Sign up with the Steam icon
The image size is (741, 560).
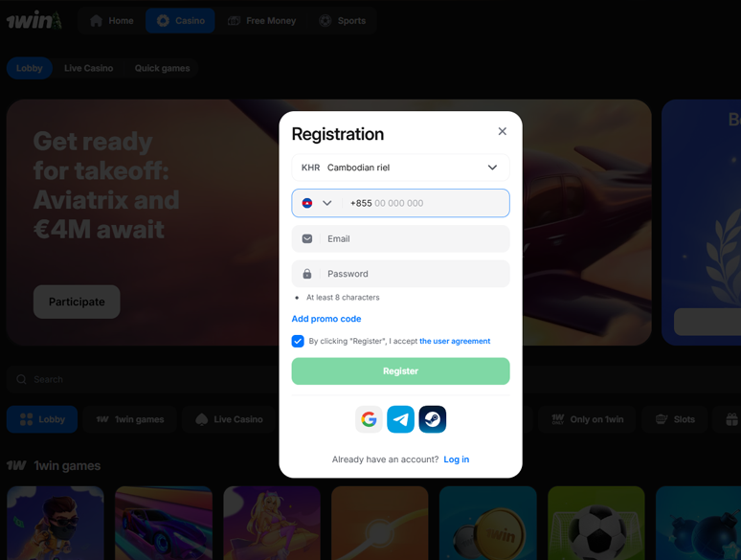coord(433,419)
